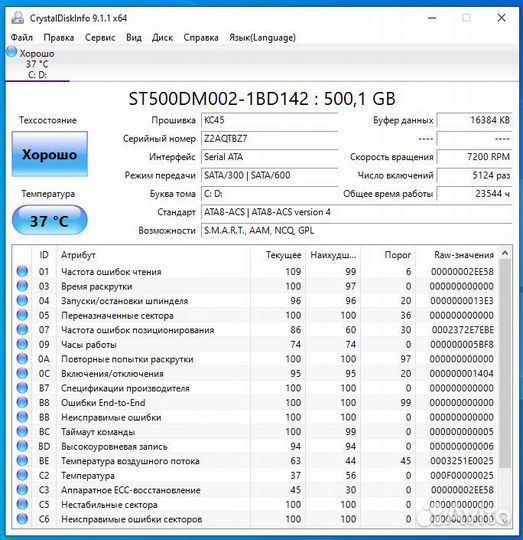Viewport: 523px width, 540px height.
Task: Click status circle for Частота ошибок чтения
Action: (x=22, y=271)
